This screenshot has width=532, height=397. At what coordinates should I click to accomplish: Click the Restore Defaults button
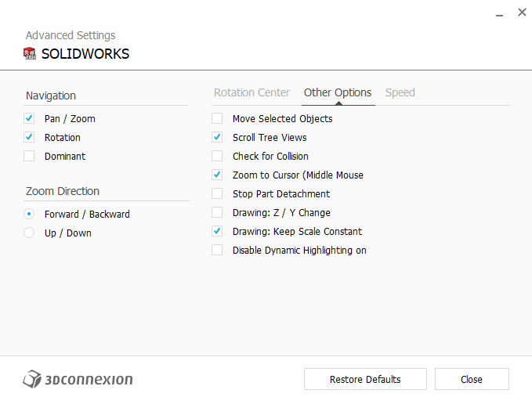pos(365,379)
